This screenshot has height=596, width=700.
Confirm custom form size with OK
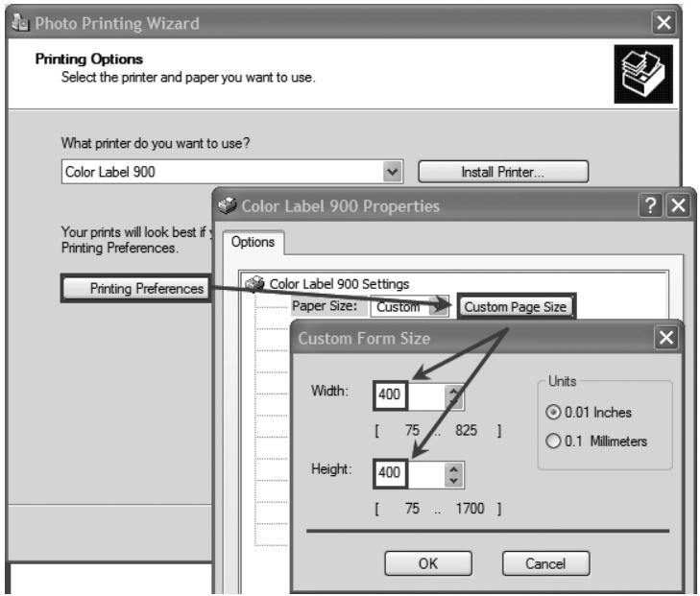[428, 563]
